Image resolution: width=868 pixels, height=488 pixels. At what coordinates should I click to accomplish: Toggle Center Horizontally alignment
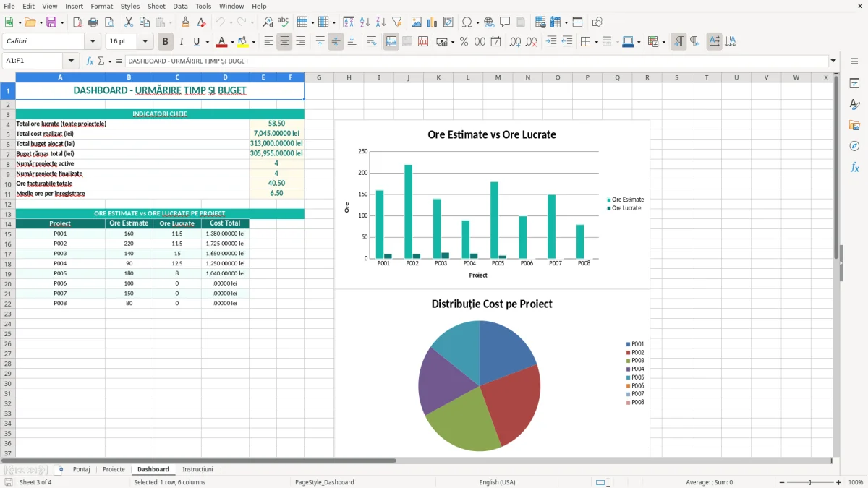point(284,42)
